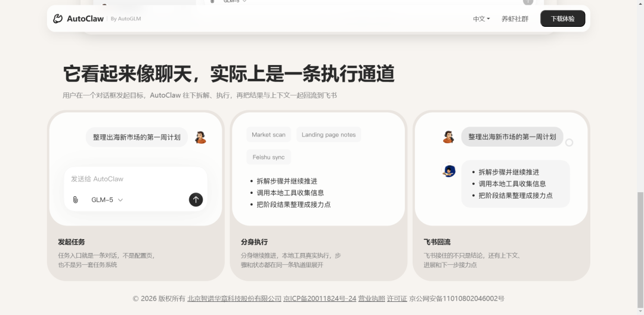The image size is (644, 315).
Task: Click the By AutoGLM label in header
Action: tap(126, 19)
